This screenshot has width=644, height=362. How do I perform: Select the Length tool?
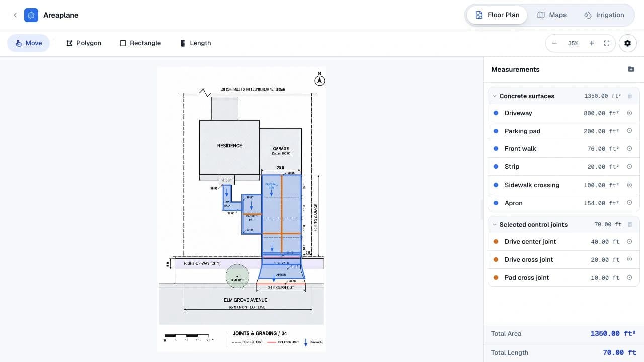pyautogui.click(x=196, y=43)
